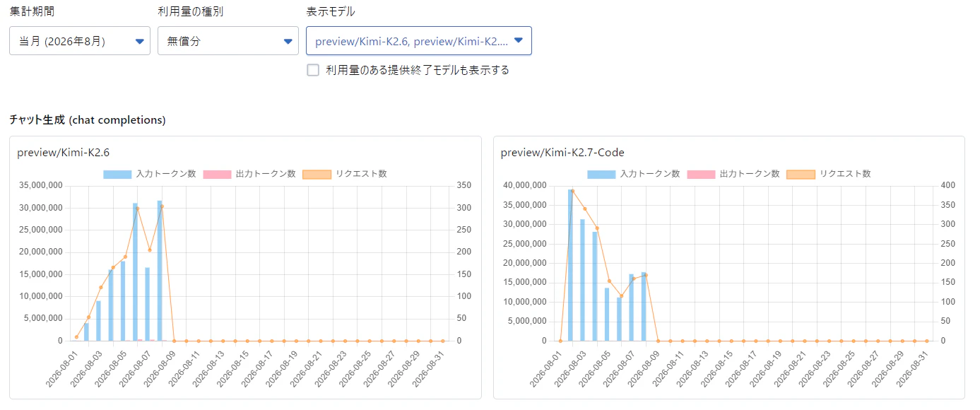The height and width of the screenshot is (410, 980).
Task: Click the 表示モデル field label
Action: (x=331, y=11)
